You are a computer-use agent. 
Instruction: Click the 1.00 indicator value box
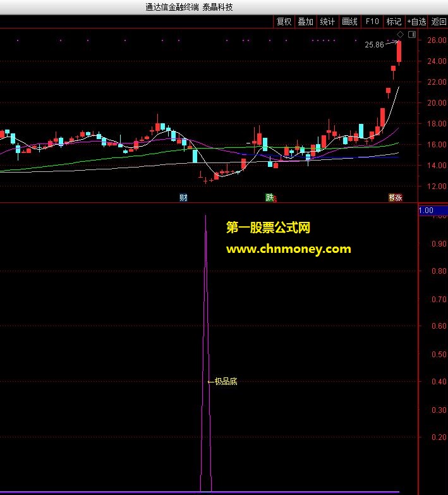click(433, 211)
